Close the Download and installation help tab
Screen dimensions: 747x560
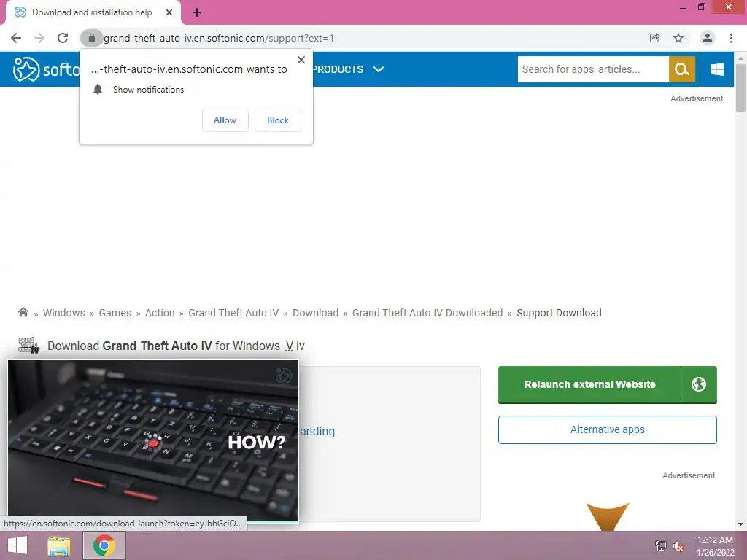point(169,12)
